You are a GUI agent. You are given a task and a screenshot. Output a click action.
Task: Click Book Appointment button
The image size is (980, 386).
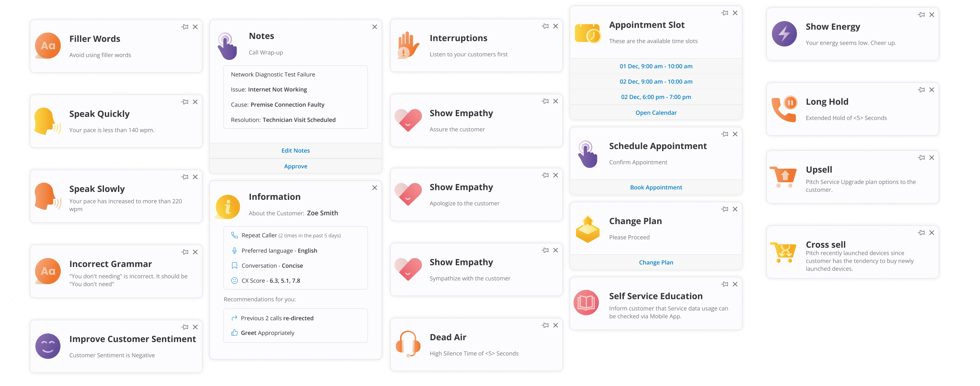coord(655,188)
